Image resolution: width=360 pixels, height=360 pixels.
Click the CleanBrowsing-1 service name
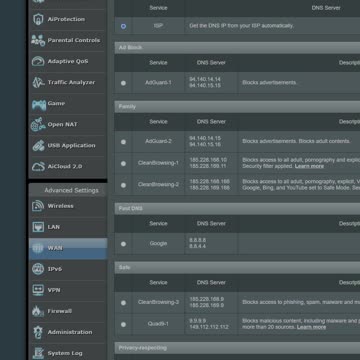click(158, 163)
